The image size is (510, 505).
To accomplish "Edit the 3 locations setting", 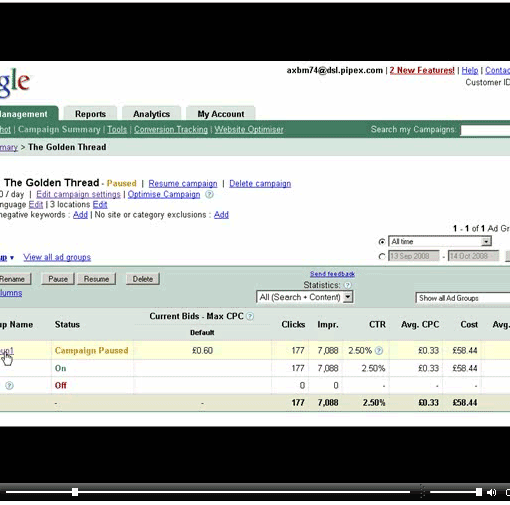I will [100, 204].
